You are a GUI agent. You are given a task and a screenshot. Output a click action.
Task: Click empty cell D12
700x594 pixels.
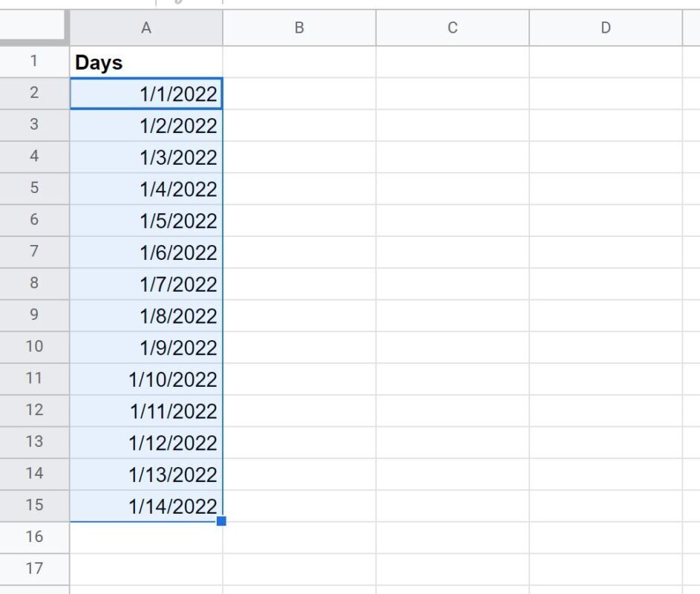click(x=606, y=411)
